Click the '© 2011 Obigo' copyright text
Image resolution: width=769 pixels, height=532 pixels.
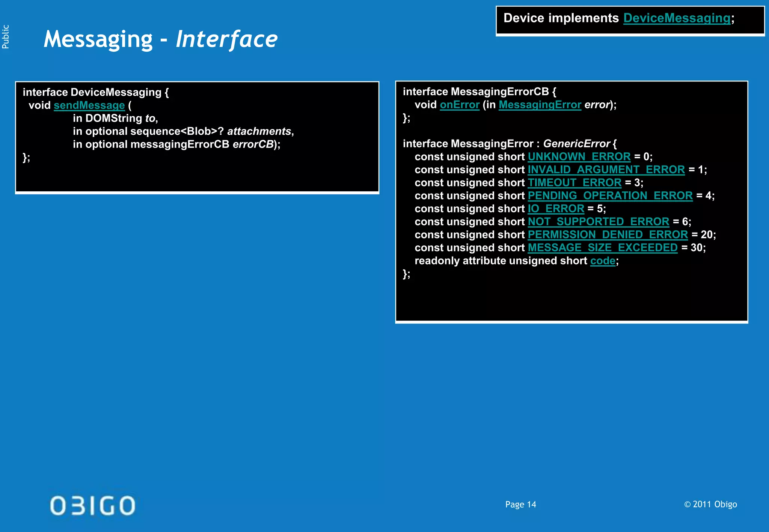(x=710, y=505)
